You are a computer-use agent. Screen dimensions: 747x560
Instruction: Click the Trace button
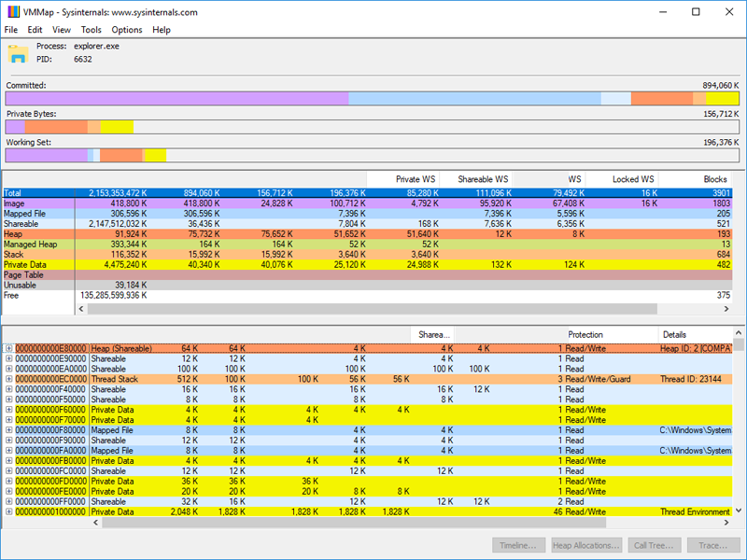pyautogui.click(x=713, y=545)
